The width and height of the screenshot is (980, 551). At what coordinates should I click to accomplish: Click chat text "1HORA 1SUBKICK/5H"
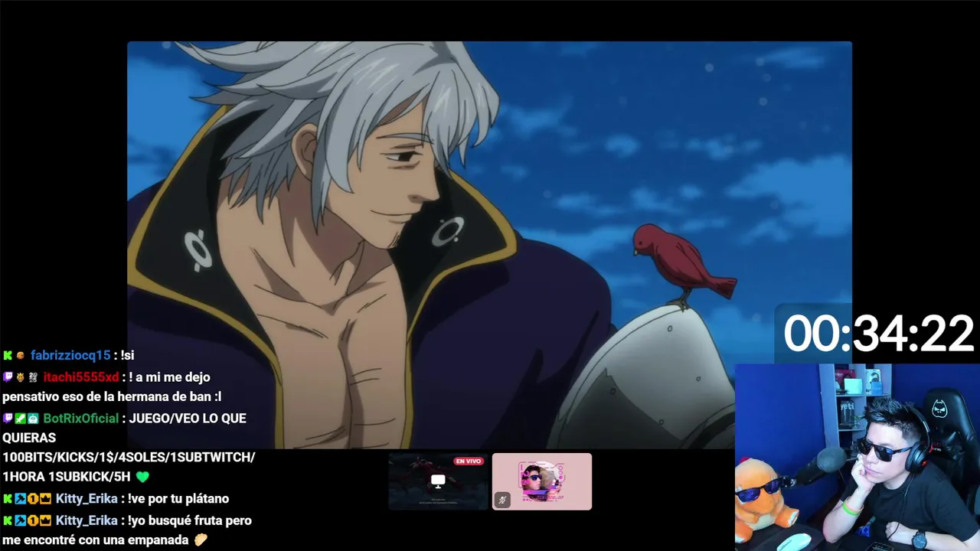67,477
